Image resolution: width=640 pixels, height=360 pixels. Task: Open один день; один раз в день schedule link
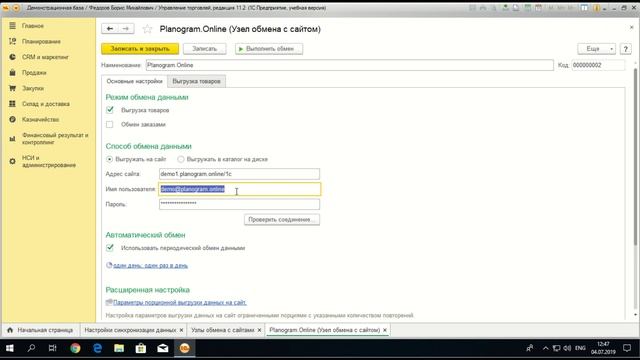(x=150, y=265)
